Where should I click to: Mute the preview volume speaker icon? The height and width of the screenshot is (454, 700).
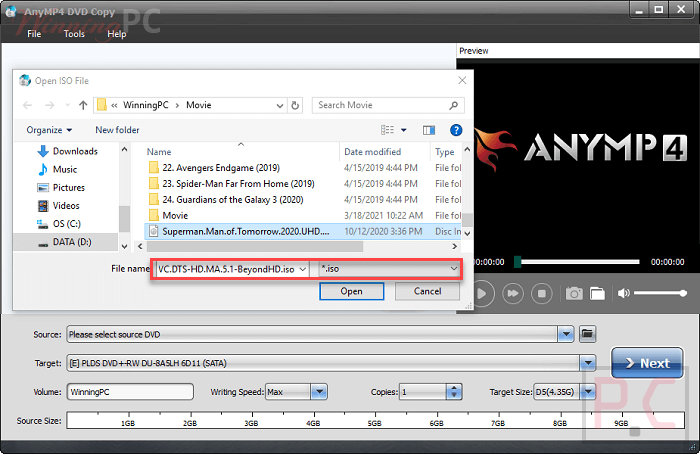pos(623,293)
